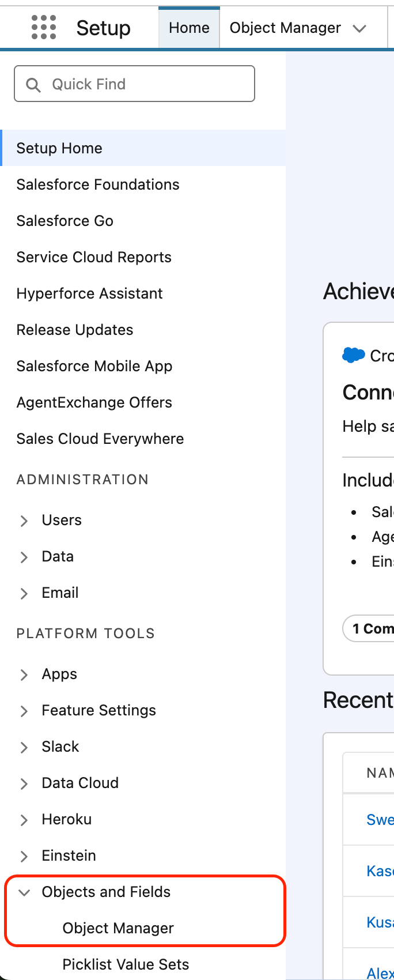The height and width of the screenshot is (980, 394).
Task: Click the Salesforce cloud logo icon
Action: click(354, 355)
